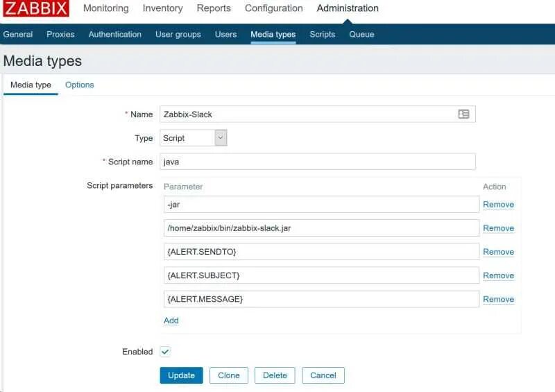Go to the Queue submenu
Viewport: 555px width, 392px height.
(x=361, y=35)
